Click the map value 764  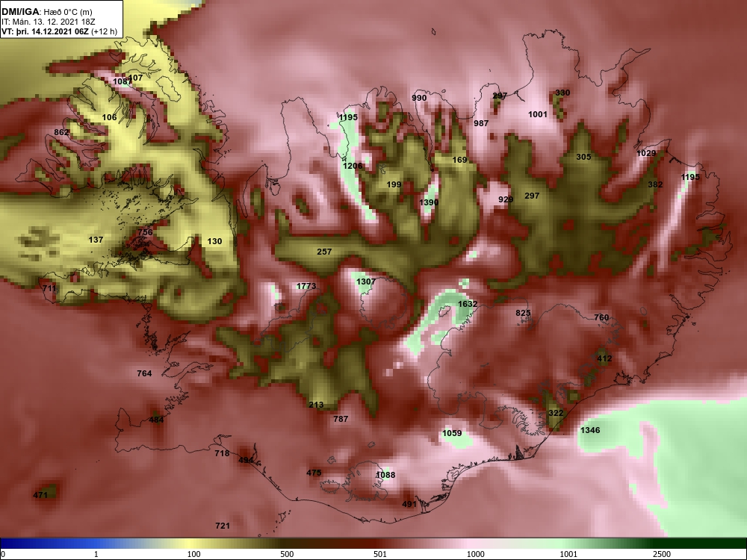point(144,373)
